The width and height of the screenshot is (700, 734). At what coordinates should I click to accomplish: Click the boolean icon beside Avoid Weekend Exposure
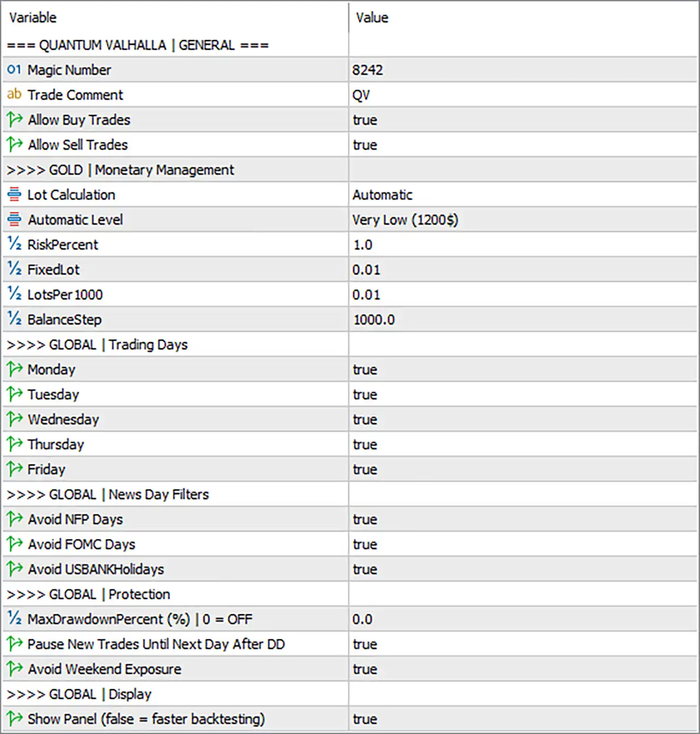click(14, 669)
